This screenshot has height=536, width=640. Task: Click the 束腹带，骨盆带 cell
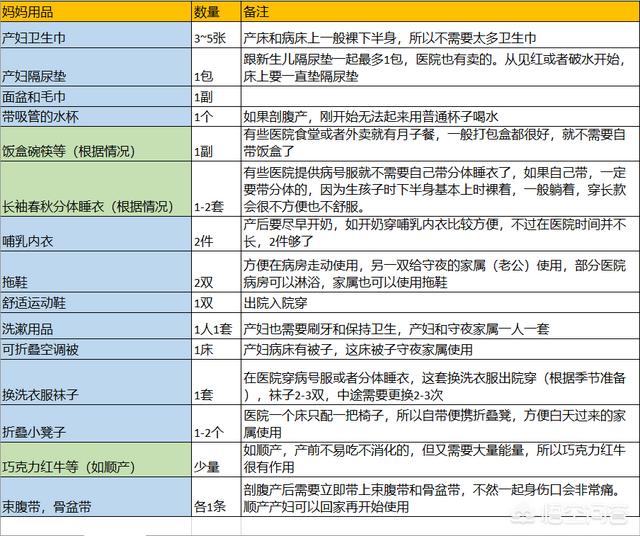95,507
